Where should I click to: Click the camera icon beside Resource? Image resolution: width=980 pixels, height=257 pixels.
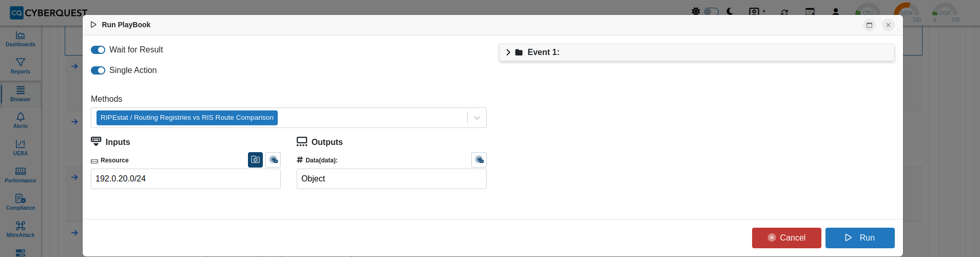click(255, 160)
